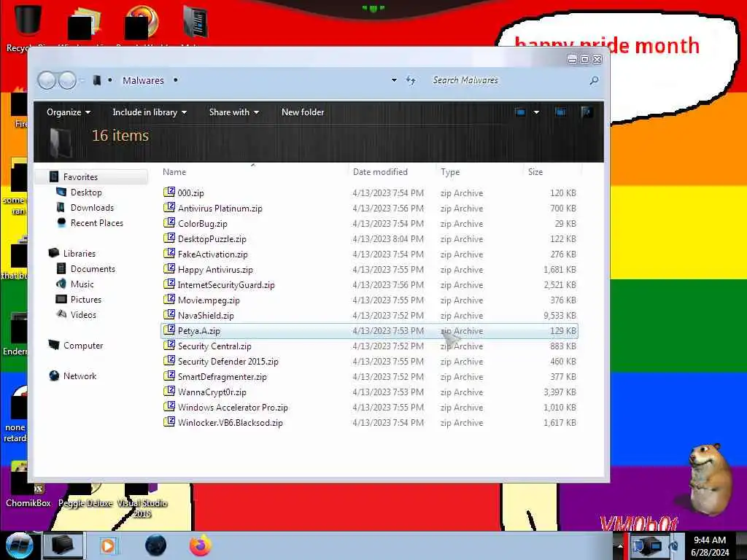747x560 pixels.
Task: Sort by Type column header
Action: (450, 172)
